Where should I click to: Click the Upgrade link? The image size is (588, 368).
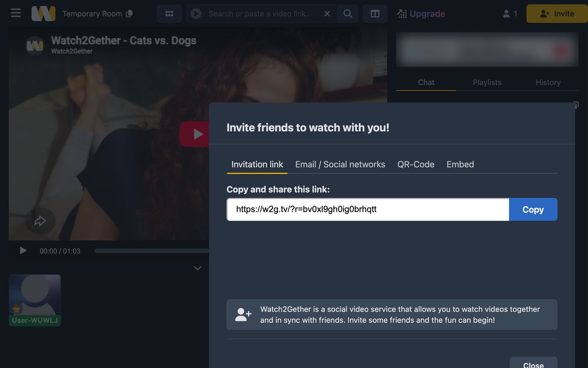421,14
